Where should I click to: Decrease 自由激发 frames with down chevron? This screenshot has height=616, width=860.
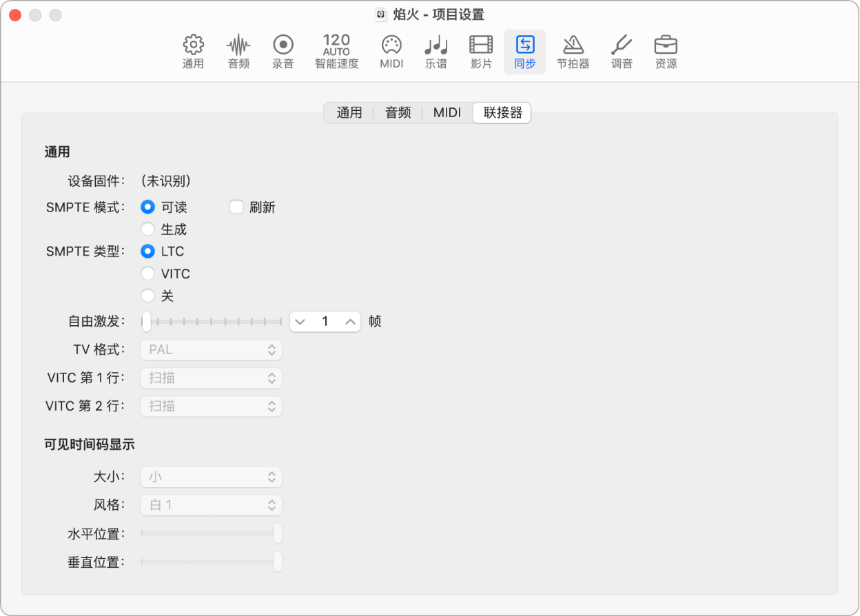coord(300,321)
